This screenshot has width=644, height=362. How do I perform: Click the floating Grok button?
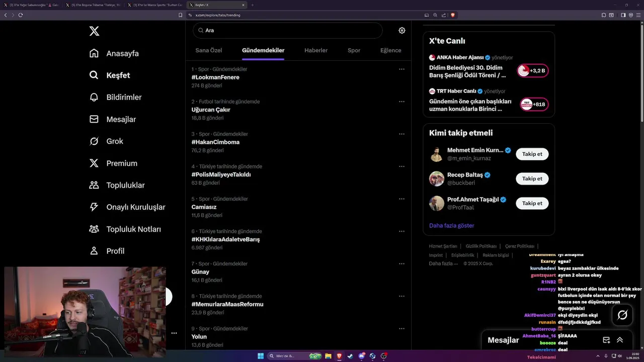pos(622,315)
